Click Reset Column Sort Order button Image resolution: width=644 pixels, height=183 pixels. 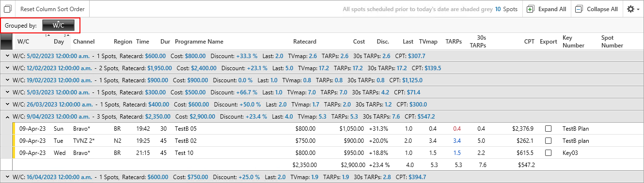(x=52, y=9)
